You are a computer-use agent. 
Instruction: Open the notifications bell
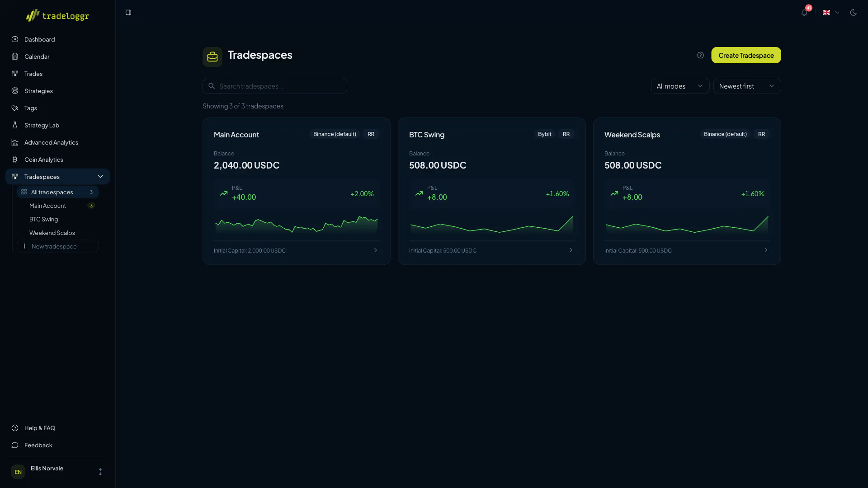pos(804,13)
